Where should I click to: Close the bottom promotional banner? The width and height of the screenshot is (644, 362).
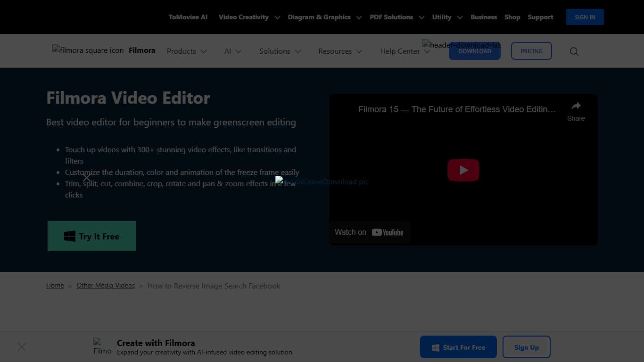pos(21,347)
